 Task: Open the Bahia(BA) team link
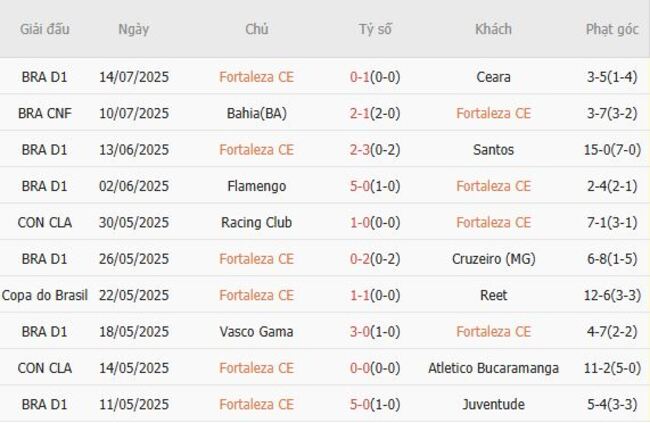[257, 113]
